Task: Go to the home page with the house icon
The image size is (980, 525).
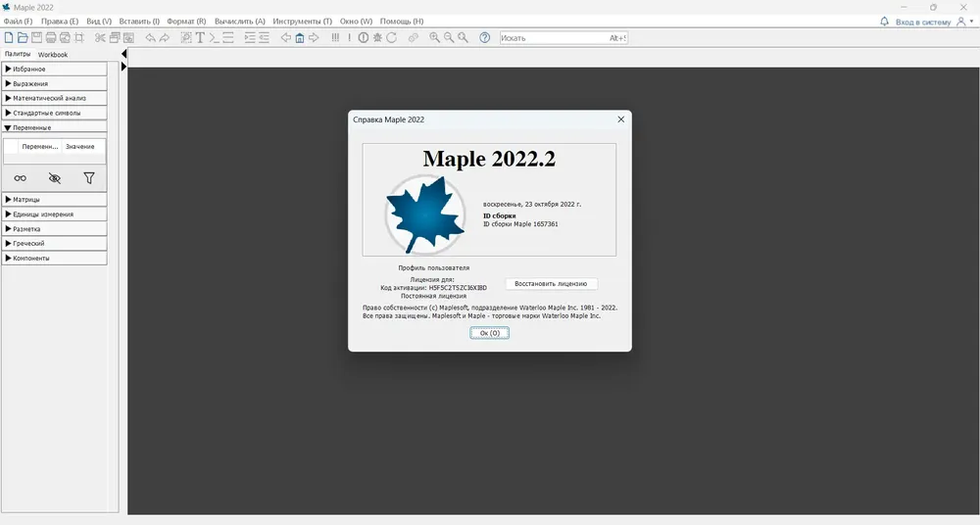Action: [299, 37]
